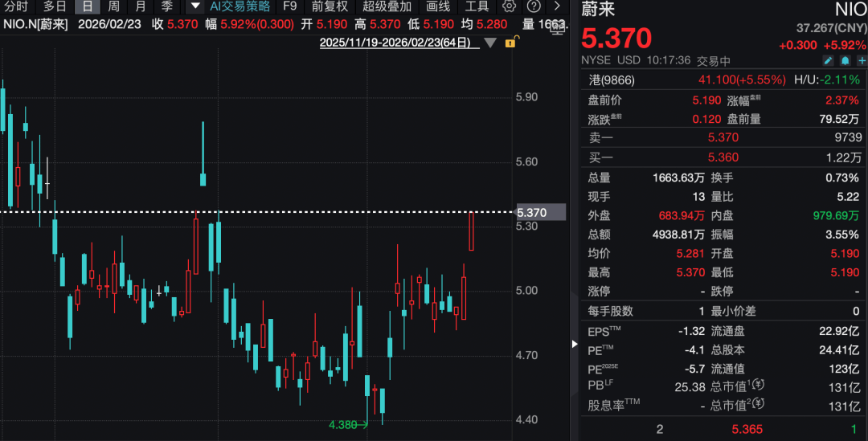Click the price alert bell icon
Screen dimensions: 868x441
click(x=845, y=60)
